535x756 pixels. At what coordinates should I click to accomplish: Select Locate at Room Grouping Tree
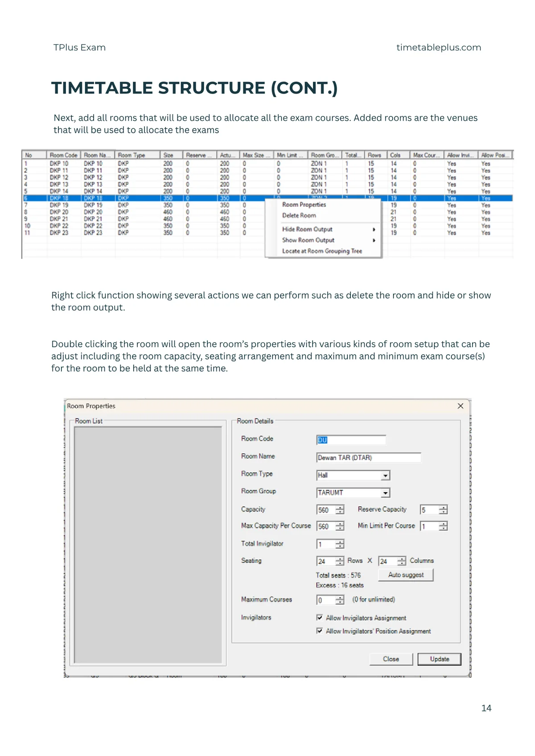322,251
